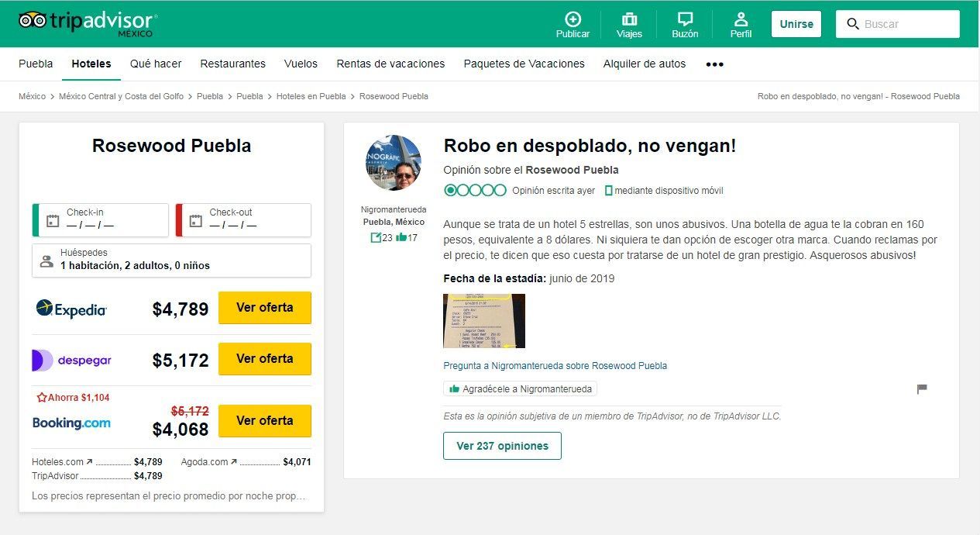Click Ver oferta for Expedia
Image resolution: width=980 pixels, height=535 pixels.
[265, 308]
